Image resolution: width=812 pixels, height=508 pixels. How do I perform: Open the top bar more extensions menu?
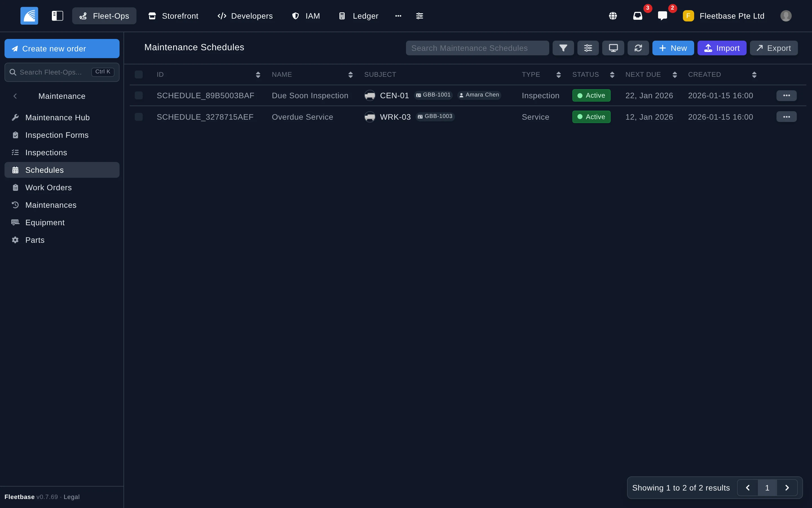point(398,16)
